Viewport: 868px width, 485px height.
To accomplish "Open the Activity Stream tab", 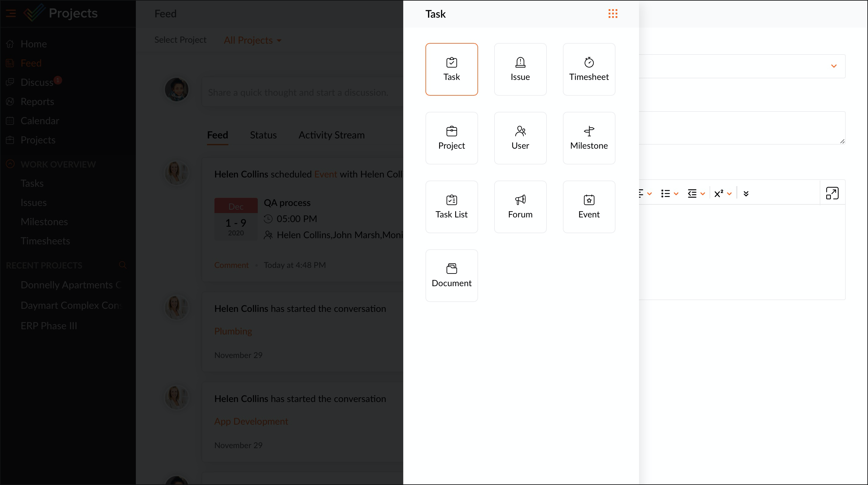I will (x=331, y=135).
